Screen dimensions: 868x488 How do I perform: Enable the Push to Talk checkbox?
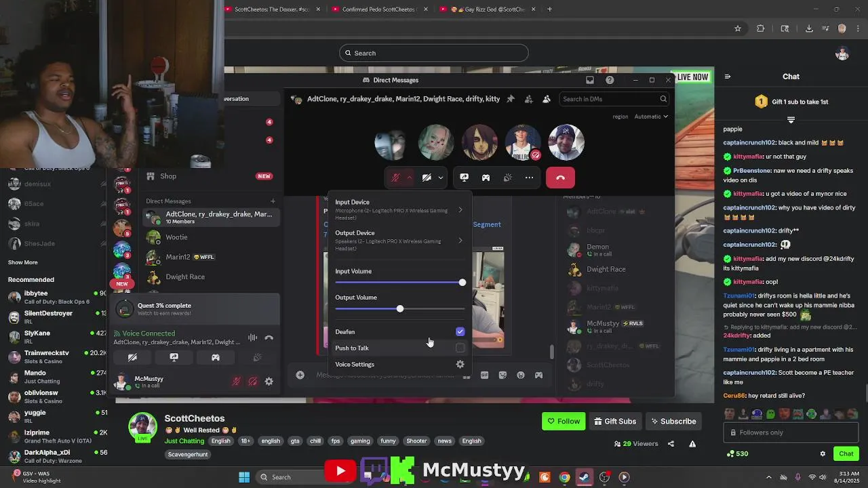coord(460,348)
